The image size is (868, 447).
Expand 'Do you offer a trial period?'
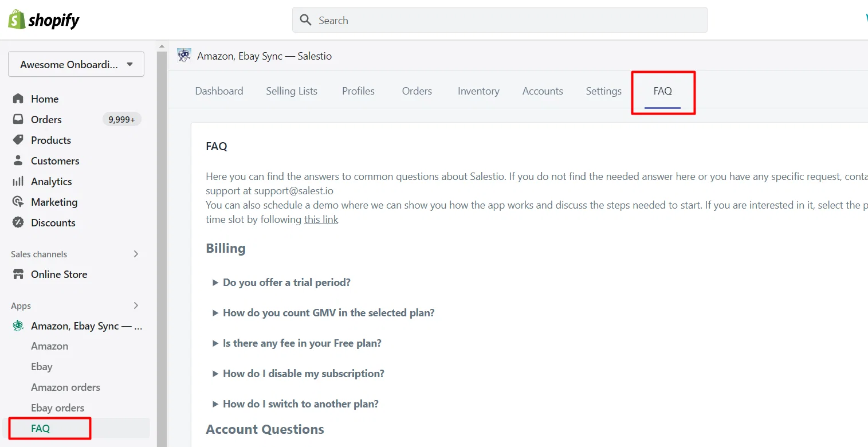[x=281, y=283]
